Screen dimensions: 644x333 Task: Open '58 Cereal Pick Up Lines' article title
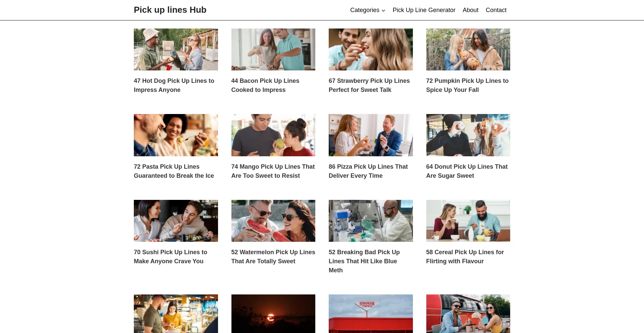465,257
